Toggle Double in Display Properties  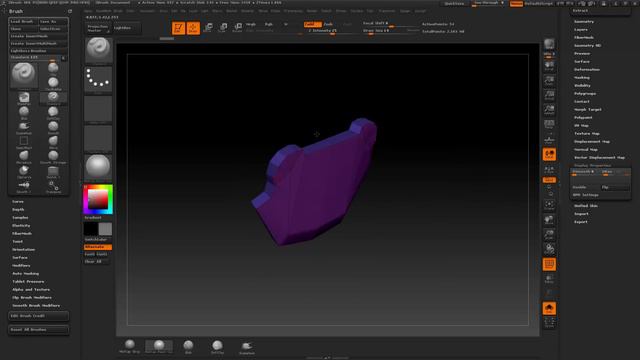click(585, 187)
